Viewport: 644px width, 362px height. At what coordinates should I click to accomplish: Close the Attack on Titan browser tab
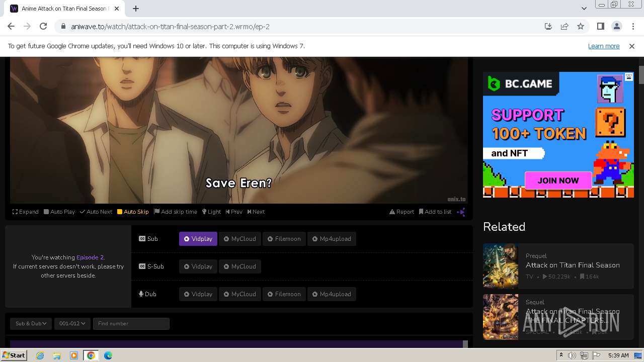coord(117,9)
